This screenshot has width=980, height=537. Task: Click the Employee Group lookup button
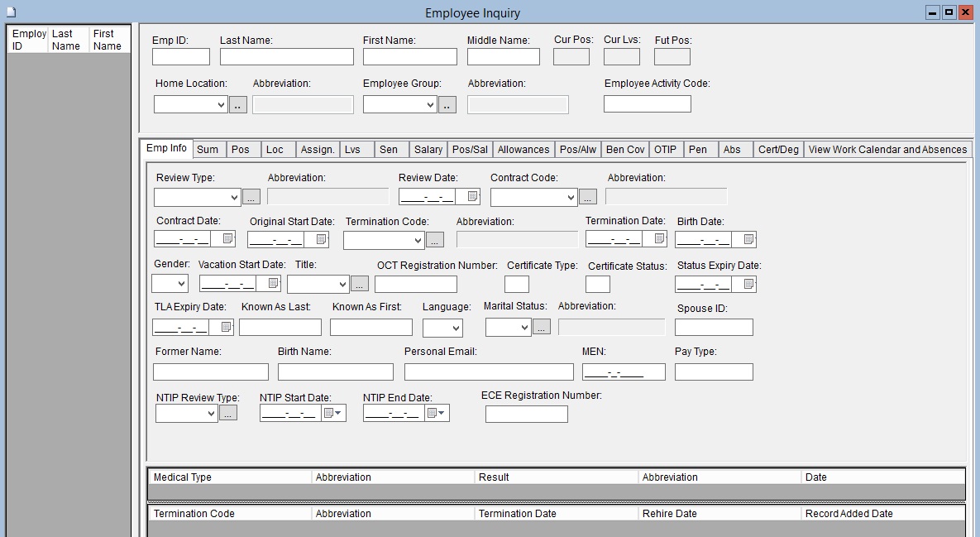[x=447, y=105]
